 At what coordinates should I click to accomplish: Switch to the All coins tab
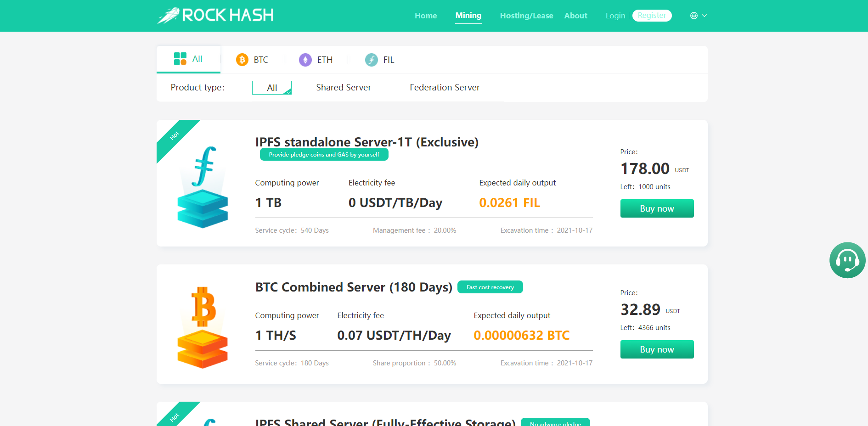pos(188,59)
